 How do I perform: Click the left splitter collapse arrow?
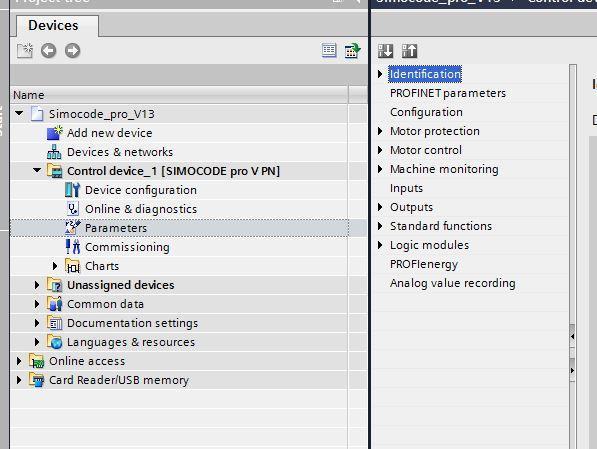click(572, 337)
